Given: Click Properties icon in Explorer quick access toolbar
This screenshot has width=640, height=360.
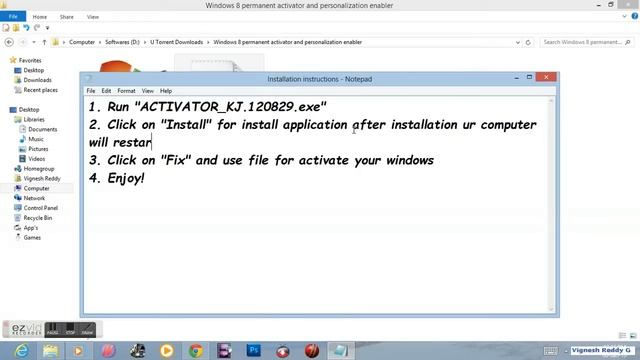Looking at the screenshot, I should (x=6, y=28).
